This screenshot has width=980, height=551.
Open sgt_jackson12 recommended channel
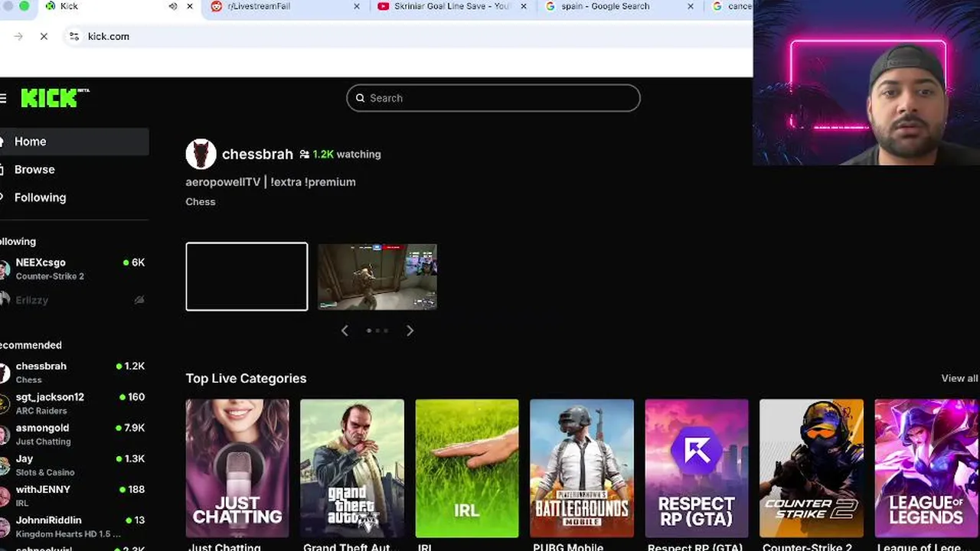point(74,403)
